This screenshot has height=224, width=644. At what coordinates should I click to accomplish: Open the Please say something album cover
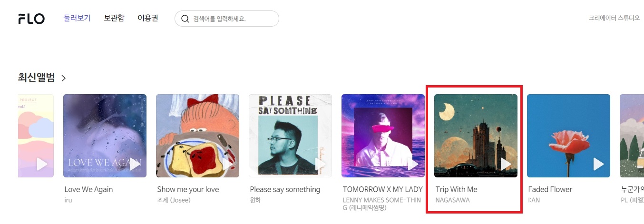point(290,136)
